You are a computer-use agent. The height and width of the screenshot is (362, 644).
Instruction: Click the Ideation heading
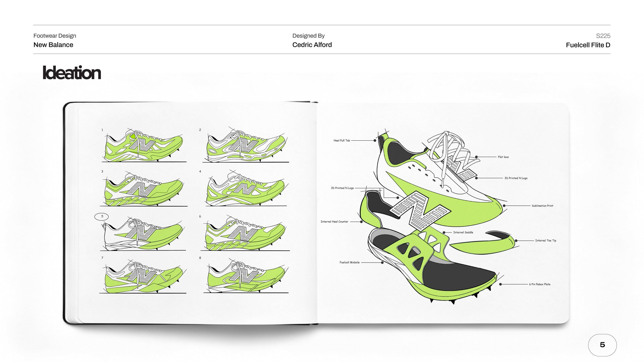[x=72, y=73]
